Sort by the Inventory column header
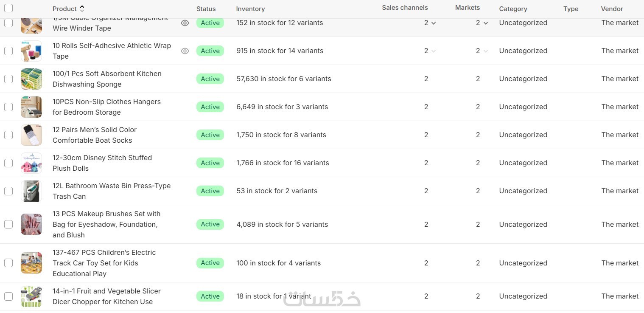Screen dimensions: 644x313 [x=250, y=9]
